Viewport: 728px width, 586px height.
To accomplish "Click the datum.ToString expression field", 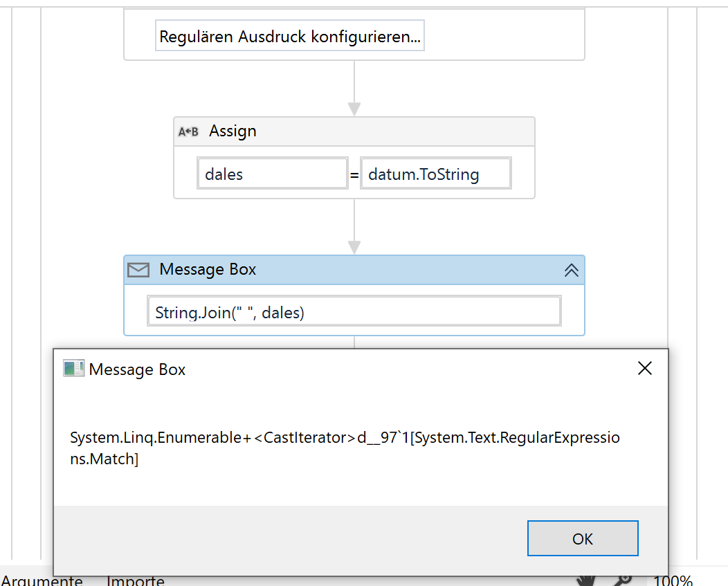I will coord(435,173).
